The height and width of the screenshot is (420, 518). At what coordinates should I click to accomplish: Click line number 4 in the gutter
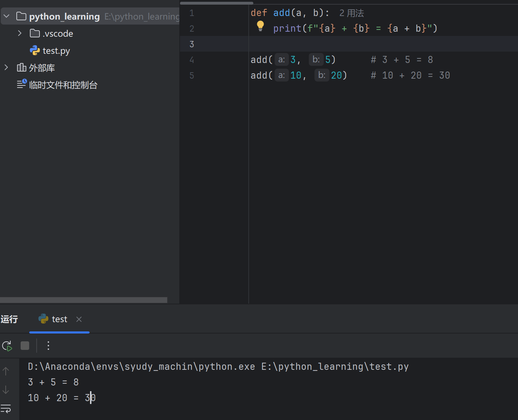[192, 60]
